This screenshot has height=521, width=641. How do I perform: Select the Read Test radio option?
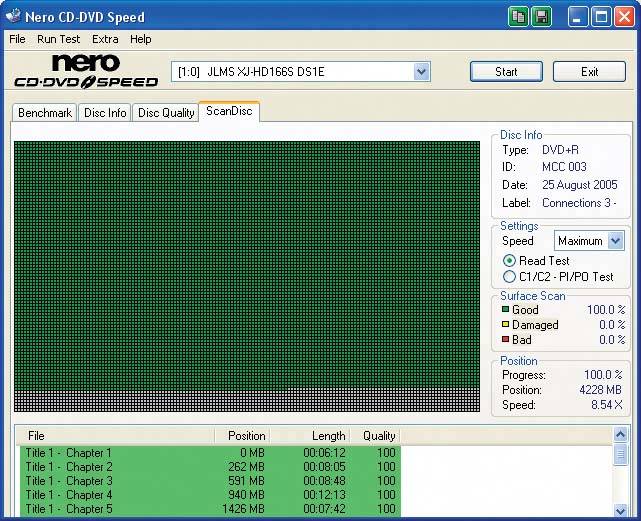[510, 261]
